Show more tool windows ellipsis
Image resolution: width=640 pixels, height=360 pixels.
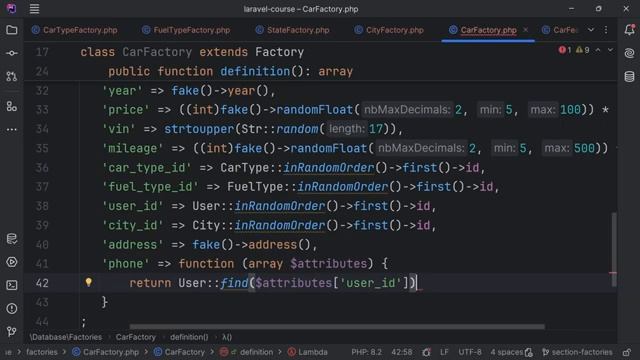pyautogui.click(x=11, y=129)
